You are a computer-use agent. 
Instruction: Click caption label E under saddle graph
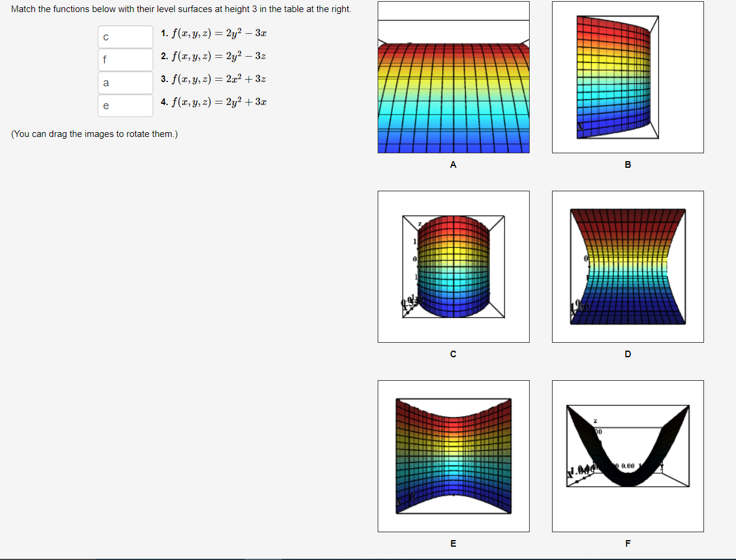pos(454,543)
